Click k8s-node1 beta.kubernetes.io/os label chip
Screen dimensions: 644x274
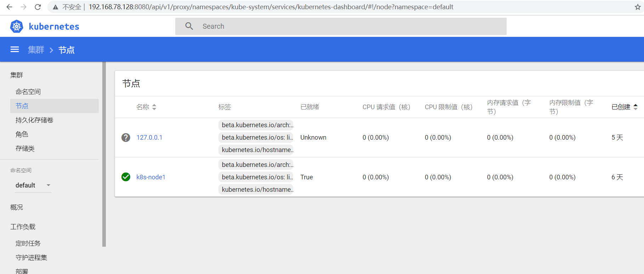point(256,177)
